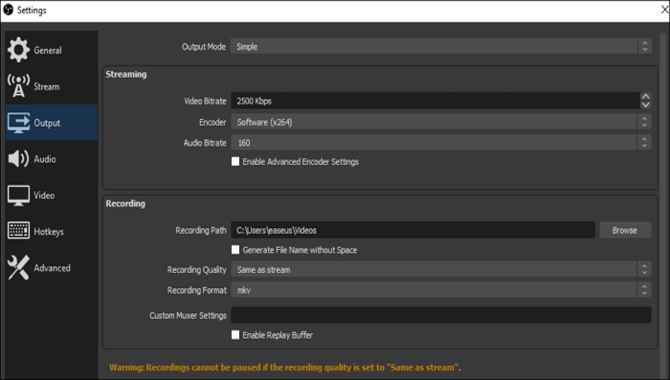This screenshot has width=670, height=380.
Task: Click the Encoder label
Action: click(x=212, y=122)
